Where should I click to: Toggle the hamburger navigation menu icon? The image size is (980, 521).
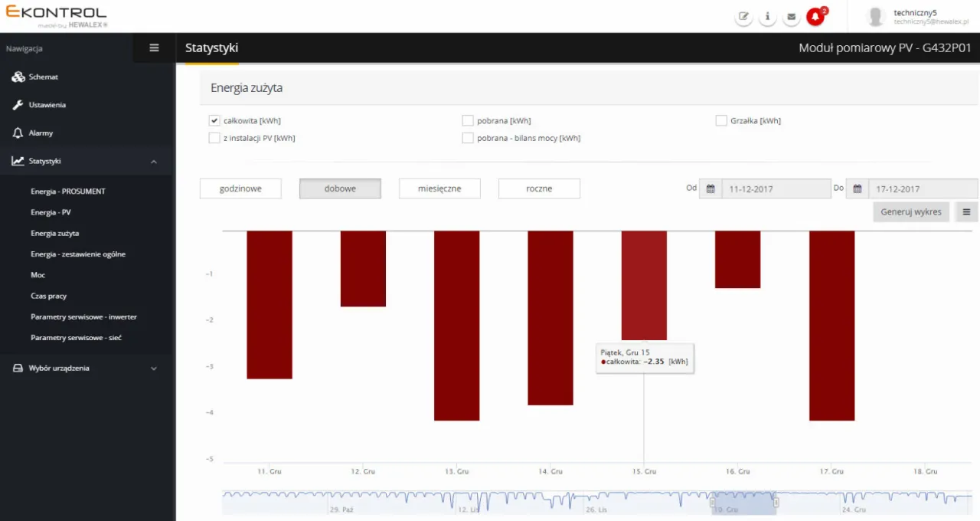154,48
